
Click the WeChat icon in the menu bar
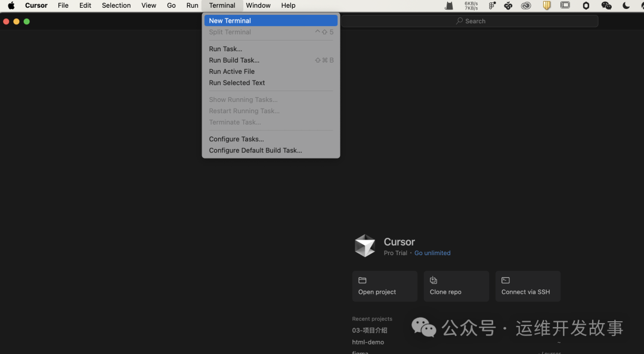(x=606, y=5)
